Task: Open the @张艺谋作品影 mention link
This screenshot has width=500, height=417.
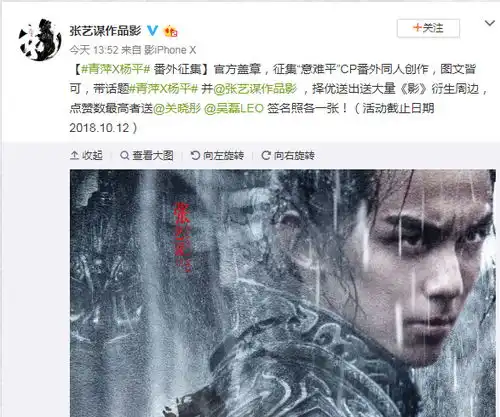Action: 255,89
